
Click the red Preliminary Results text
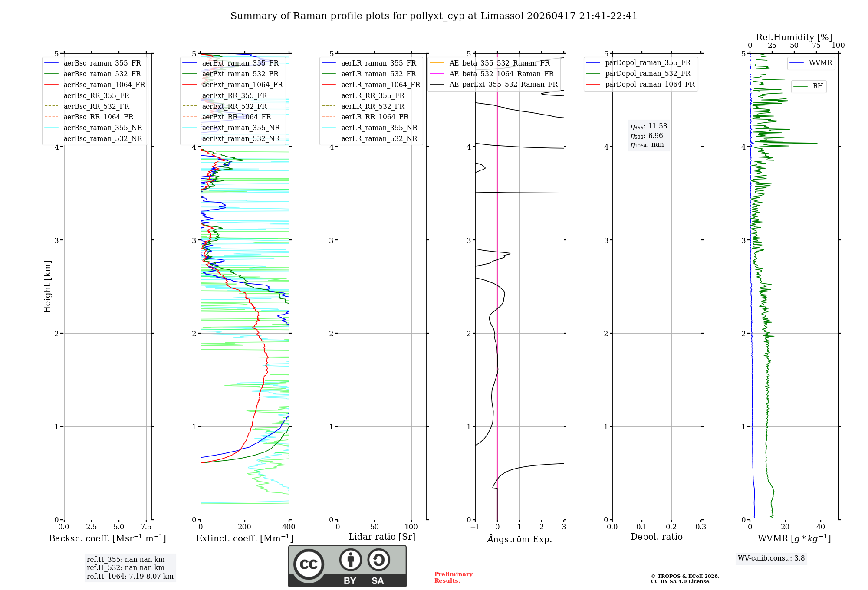click(453, 577)
